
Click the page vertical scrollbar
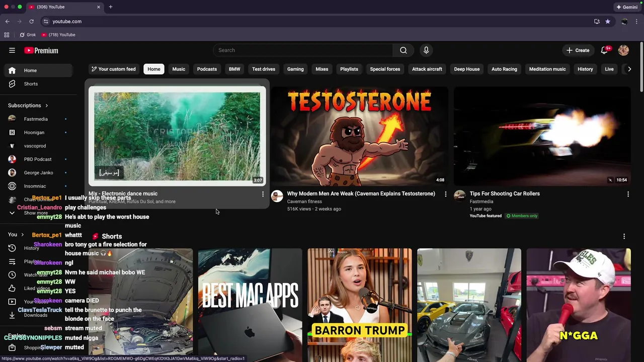pyautogui.click(x=641, y=68)
